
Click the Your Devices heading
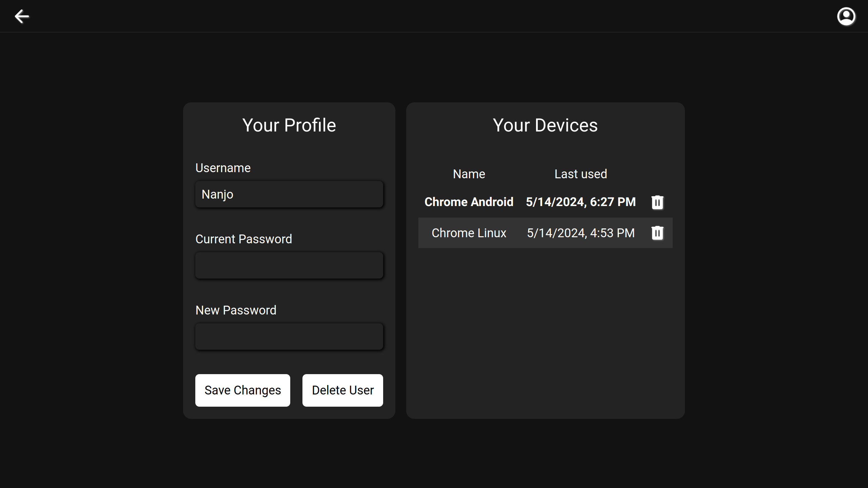[x=545, y=125]
